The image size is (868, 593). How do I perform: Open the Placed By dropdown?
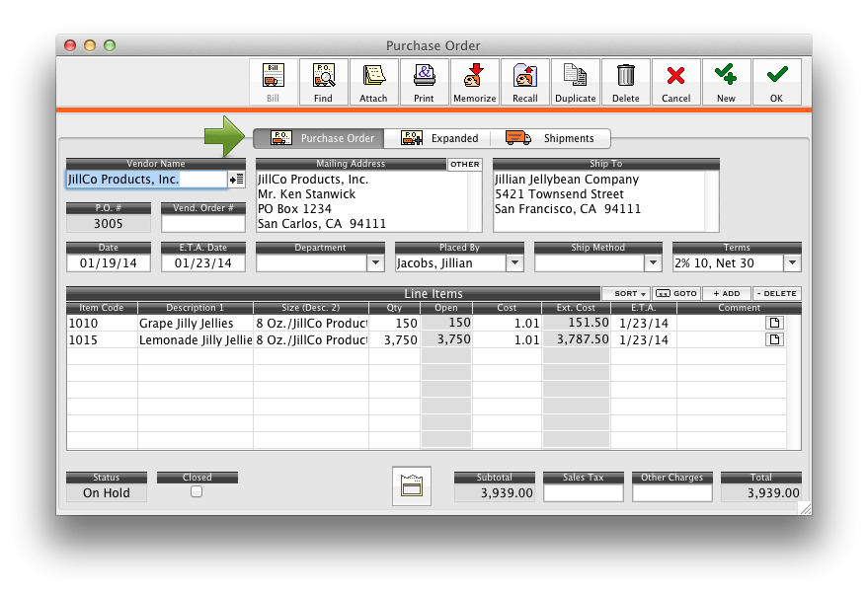click(515, 263)
